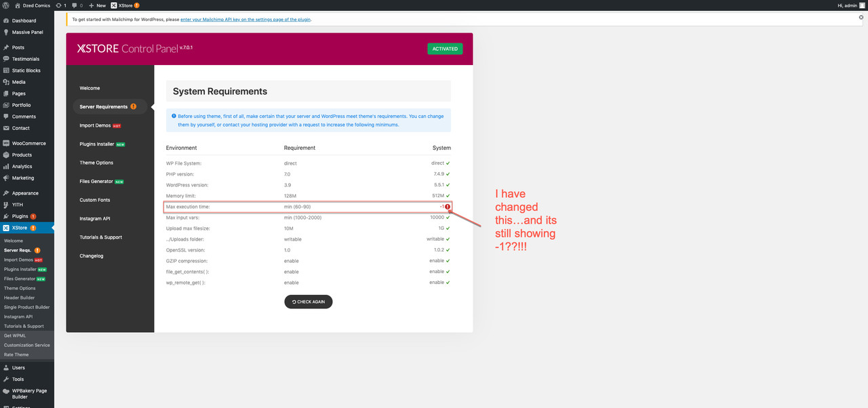
Task: Open the Dzed Comics site link
Action: (33, 5)
